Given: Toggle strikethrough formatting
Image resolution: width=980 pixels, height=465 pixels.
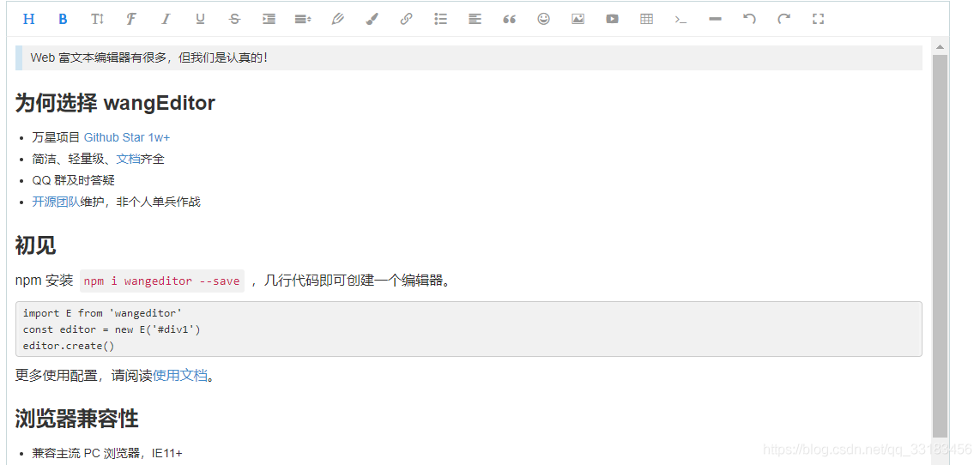Looking at the screenshot, I should (234, 19).
